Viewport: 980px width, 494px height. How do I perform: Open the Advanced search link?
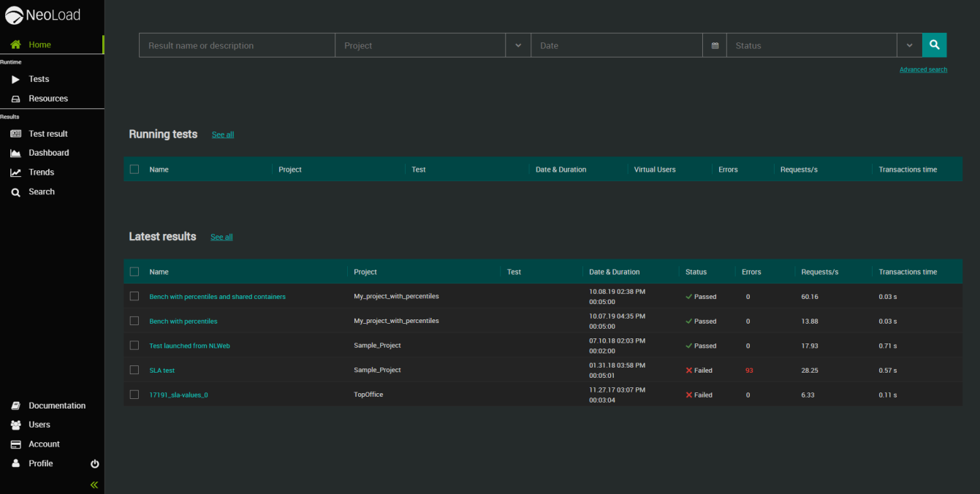pyautogui.click(x=923, y=70)
